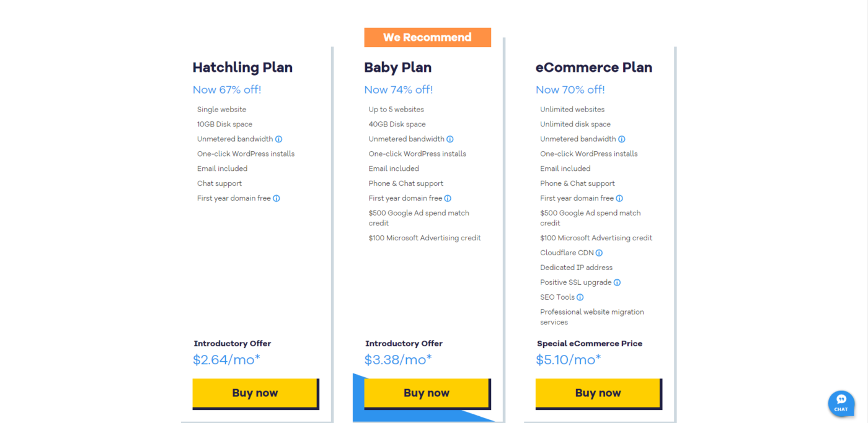Click the $5.10/mo* eCommerce price

pos(569,360)
